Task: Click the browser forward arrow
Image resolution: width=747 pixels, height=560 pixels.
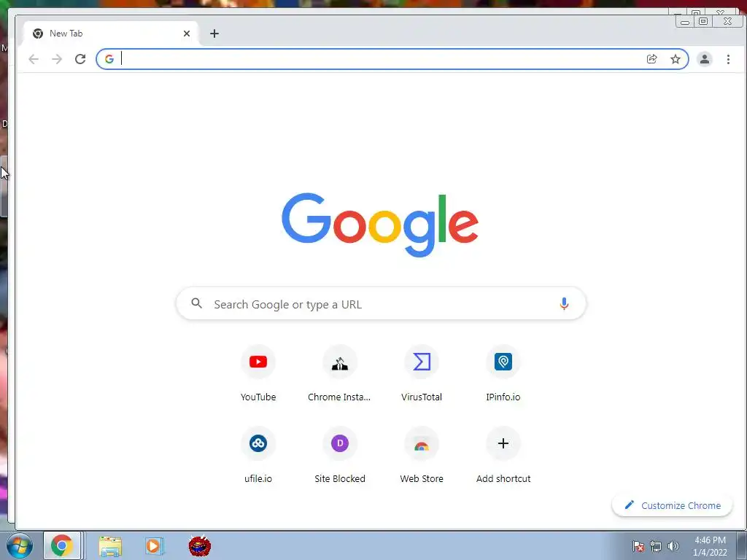Action: [57, 59]
